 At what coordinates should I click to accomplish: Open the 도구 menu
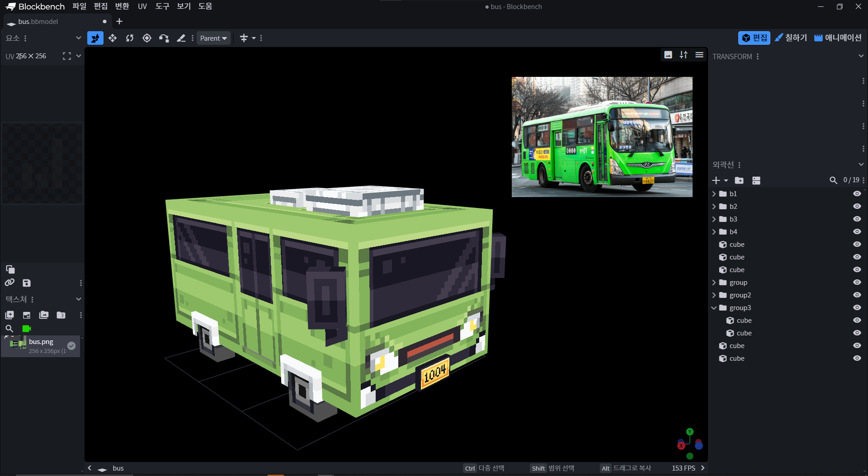tap(162, 6)
